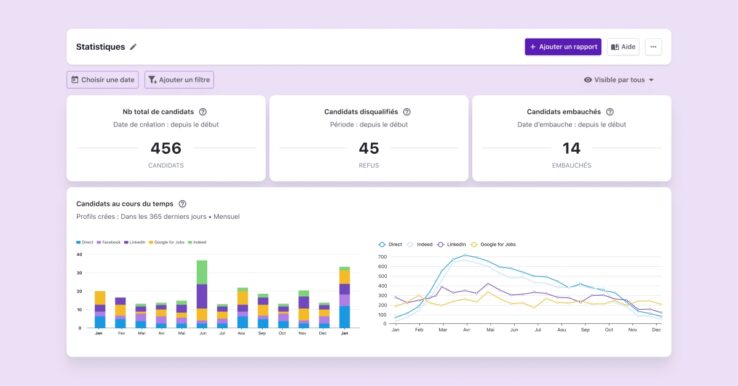738x386 pixels.
Task: Toggle the Google for Jobs line series
Action: 493,245
